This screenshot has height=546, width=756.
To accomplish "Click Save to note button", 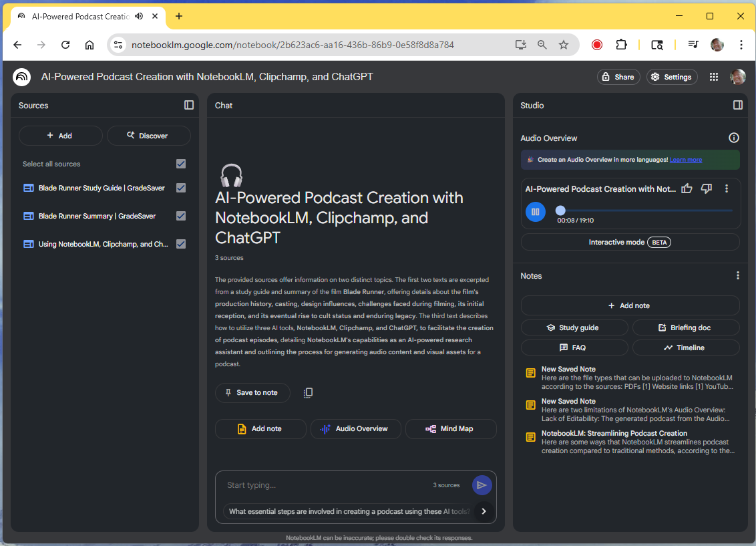I will tap(252, 392).
